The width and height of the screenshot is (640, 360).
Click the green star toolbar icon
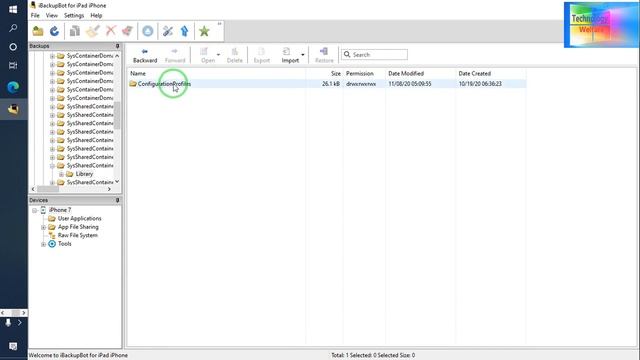(204, 31)
